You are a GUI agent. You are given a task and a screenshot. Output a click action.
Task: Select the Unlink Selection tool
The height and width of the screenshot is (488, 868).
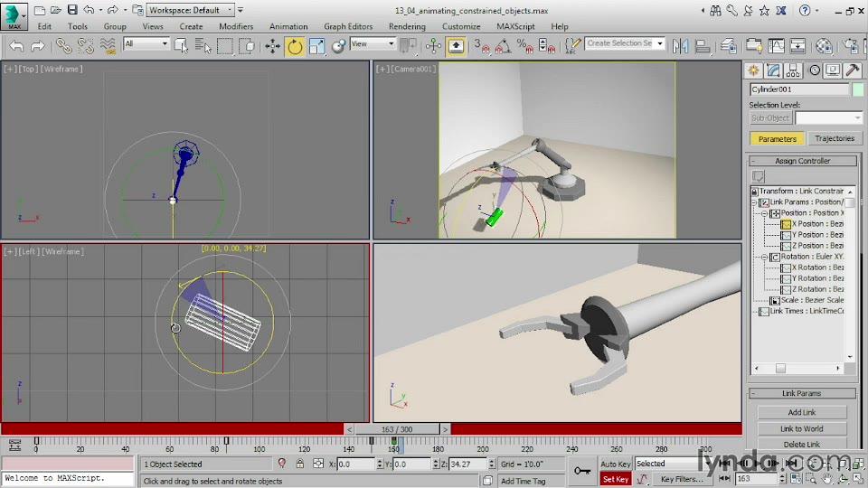coord(86,46)
